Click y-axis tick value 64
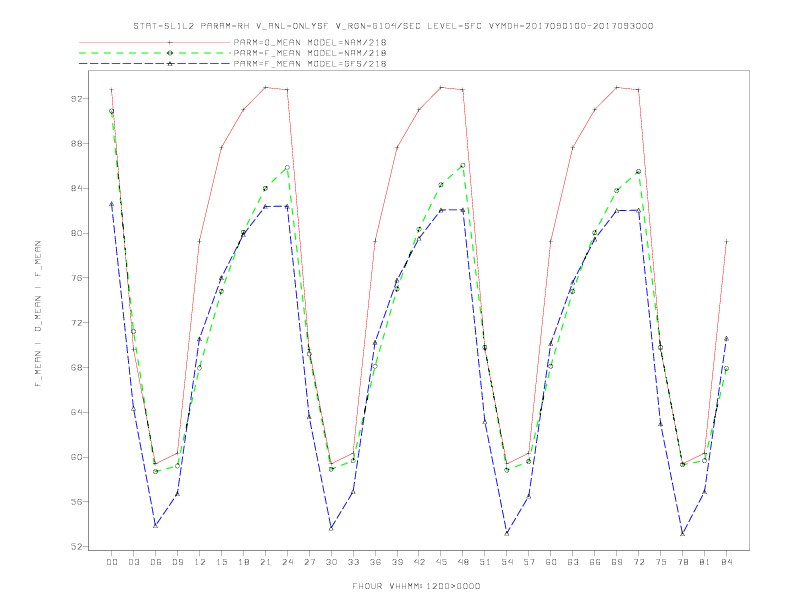The height and width of the screenshot is (612, 792). [x=76, y=413]
